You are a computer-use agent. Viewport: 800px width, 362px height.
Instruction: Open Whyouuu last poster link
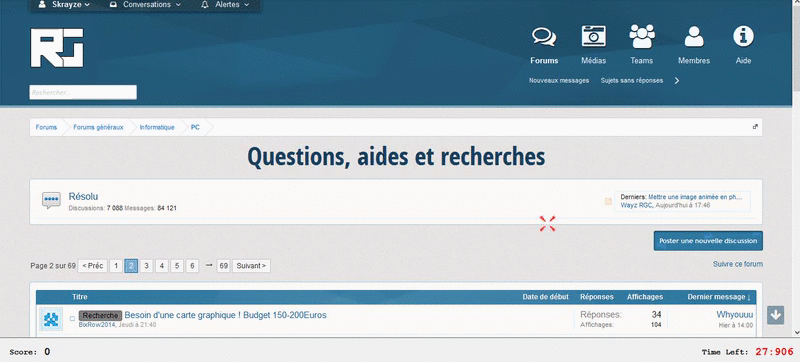point(735,315)
